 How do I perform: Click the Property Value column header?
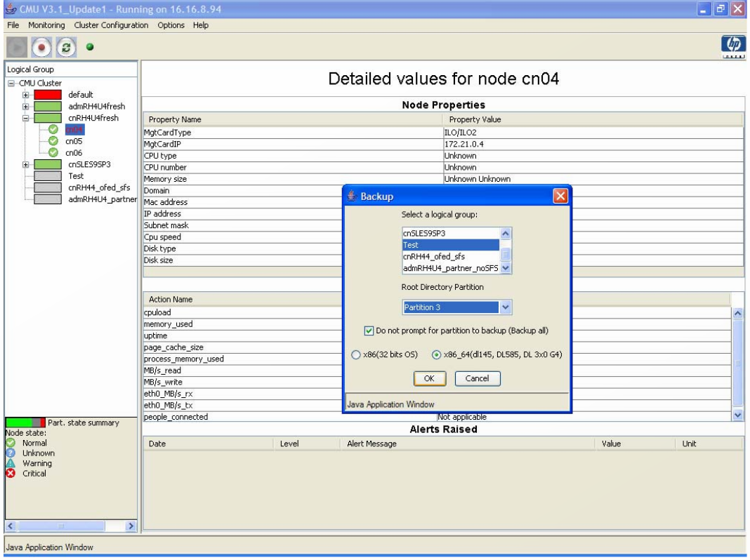tap(593, 119)
